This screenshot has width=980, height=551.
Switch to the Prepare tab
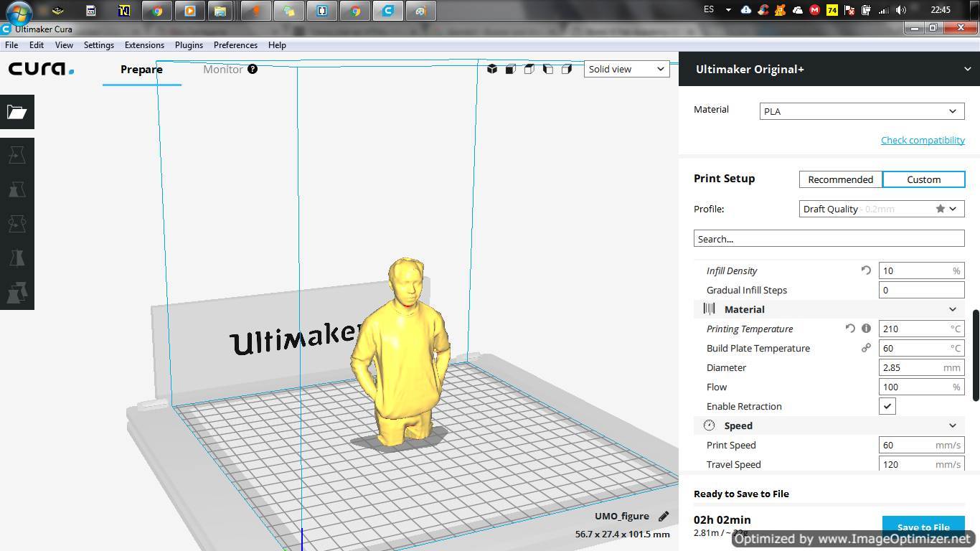pyautogui.click(x=141, y=69)
